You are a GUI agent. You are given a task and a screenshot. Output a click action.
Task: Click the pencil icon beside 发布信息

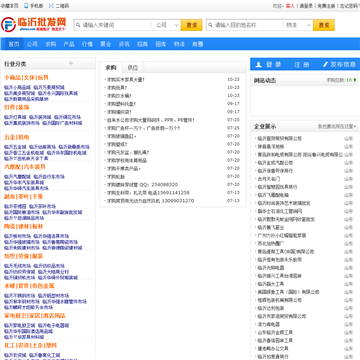click(x=325, y=64)
